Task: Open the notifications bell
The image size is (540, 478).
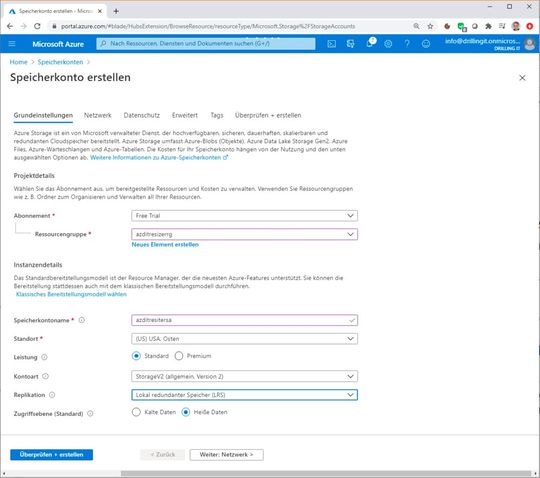Action: coord(370,43)
